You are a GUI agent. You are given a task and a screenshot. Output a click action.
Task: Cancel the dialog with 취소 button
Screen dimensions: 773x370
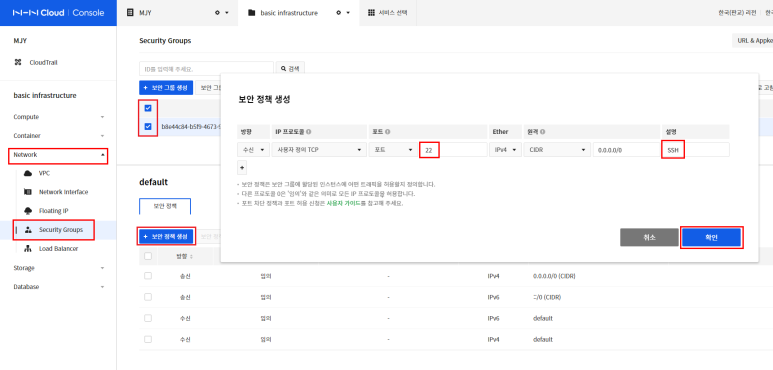pyautogui.click(x=649, y=237)
